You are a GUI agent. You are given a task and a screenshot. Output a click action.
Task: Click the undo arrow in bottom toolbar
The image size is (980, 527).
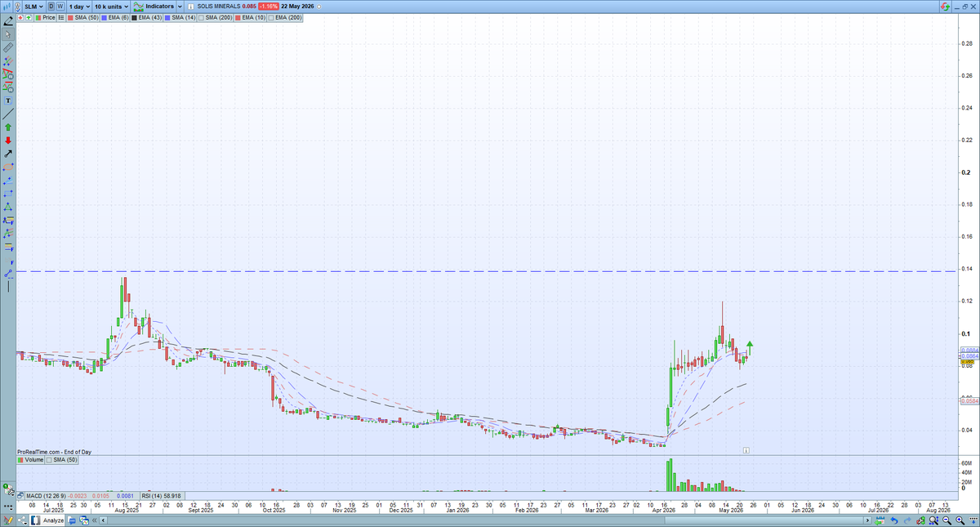point(893,520)
